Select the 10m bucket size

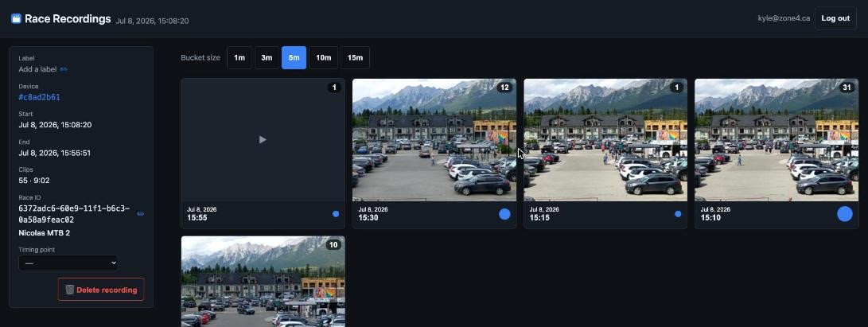(323, 57)
